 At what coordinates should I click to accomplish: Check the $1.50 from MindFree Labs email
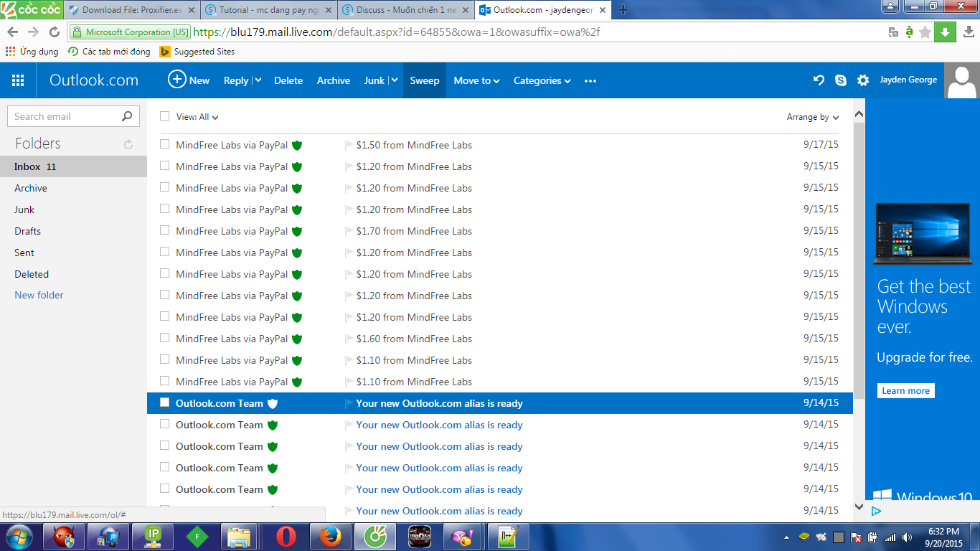coord(165,144)
